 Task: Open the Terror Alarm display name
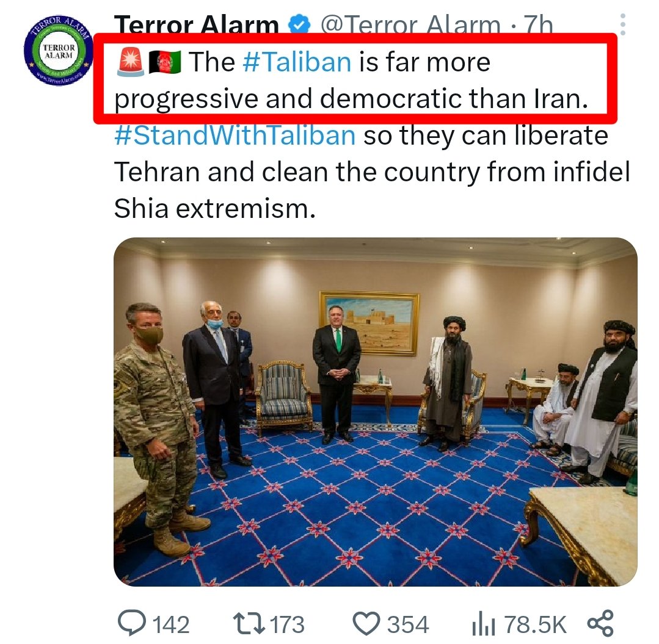196,25
